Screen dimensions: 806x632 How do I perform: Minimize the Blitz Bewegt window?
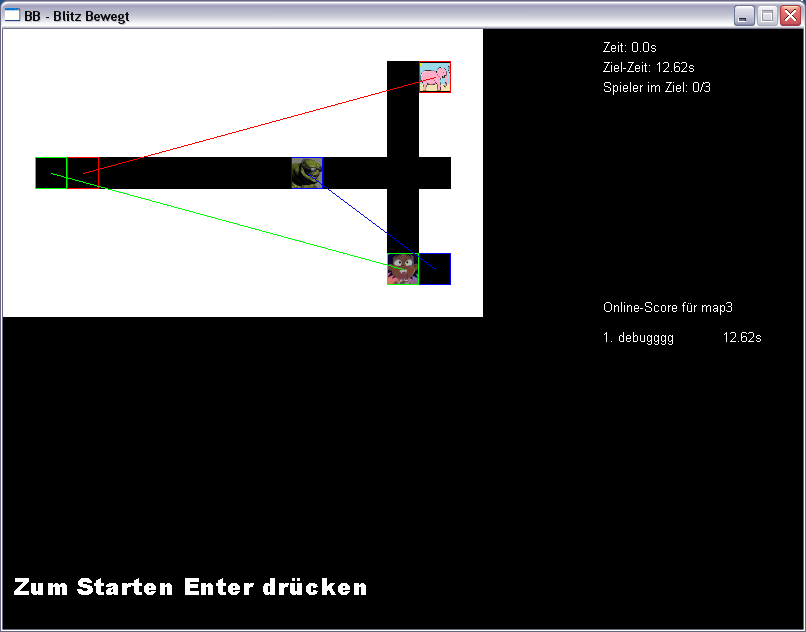pyautogui.click(x=744, y=16)
